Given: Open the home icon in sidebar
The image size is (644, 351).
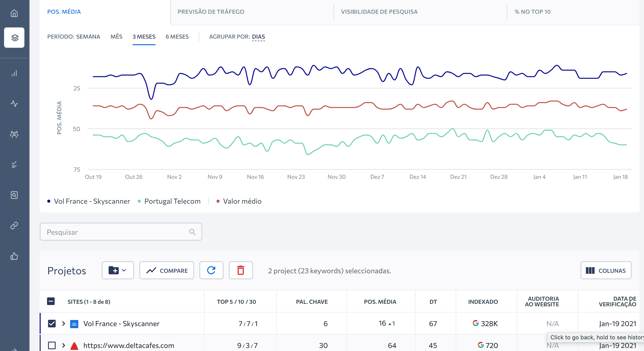Looking at the screenshot, I should pos(14,13).
